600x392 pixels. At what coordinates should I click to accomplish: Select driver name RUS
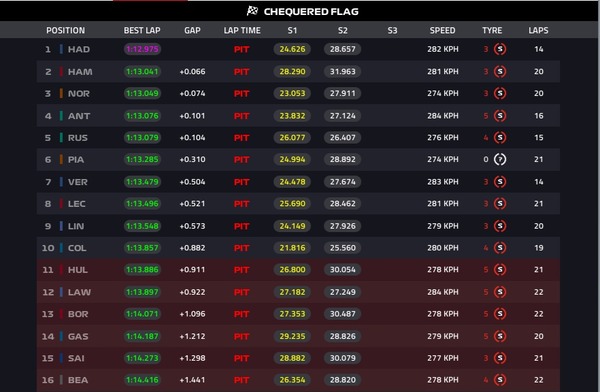coord(78,137)
